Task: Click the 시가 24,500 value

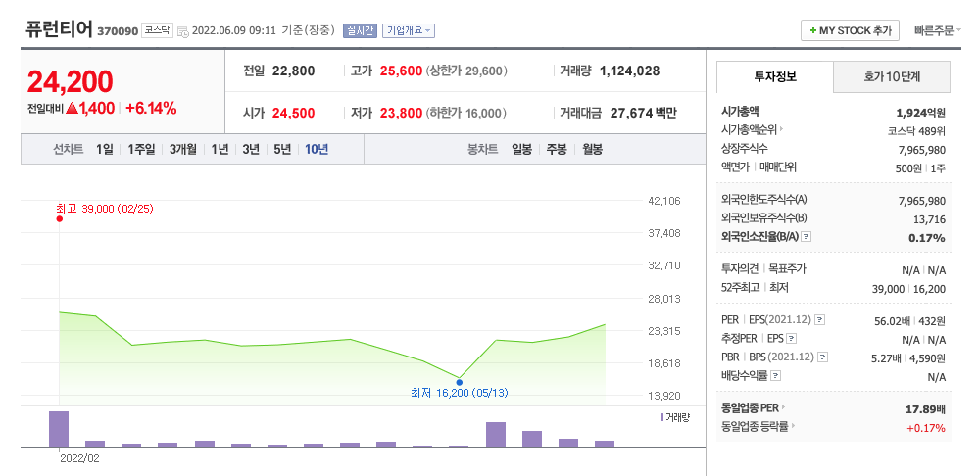Action: (x=294, y=113)
